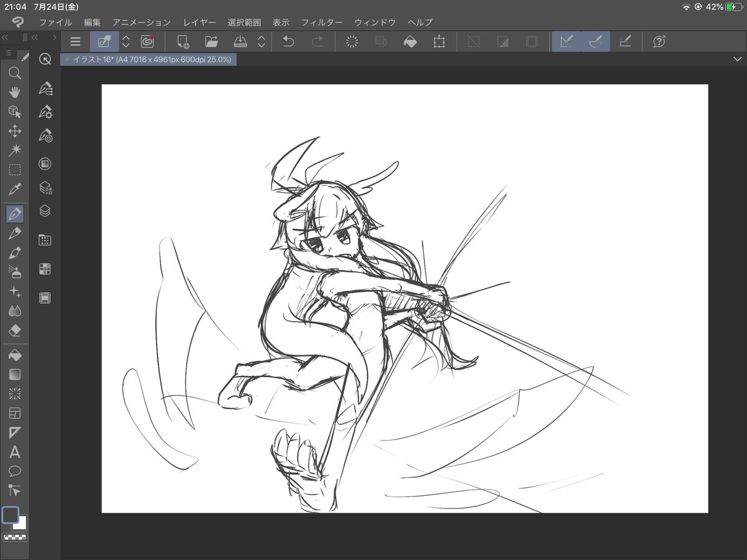Viewport: 747px width, 560px height.
Task: Open the Clip Studio Paint logo menu
Action: (18, 22)
